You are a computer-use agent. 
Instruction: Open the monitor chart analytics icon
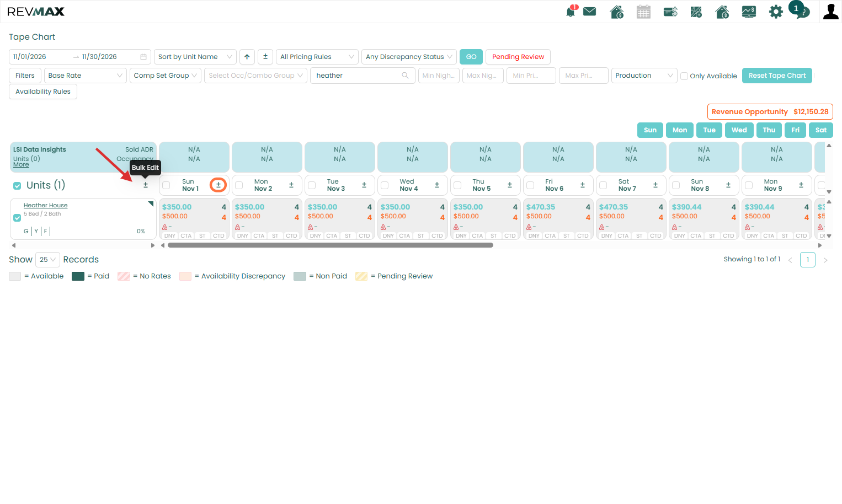coord(749,12)
